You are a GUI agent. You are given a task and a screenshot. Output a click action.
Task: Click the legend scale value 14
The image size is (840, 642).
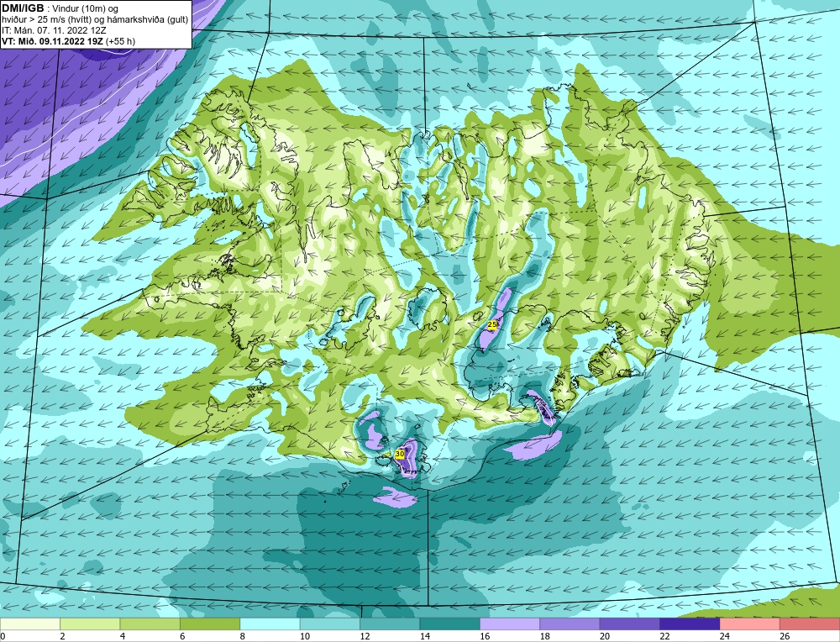tap(425, 636)
